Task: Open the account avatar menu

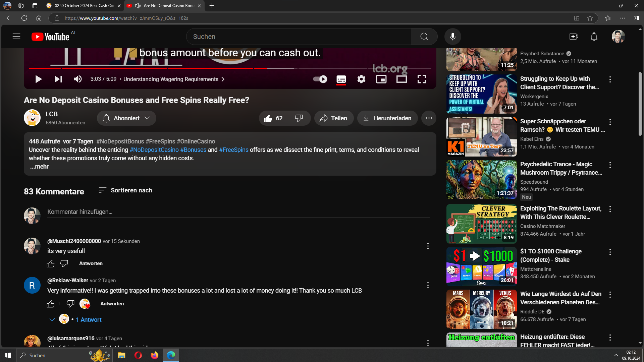Action: click(618, 37)
